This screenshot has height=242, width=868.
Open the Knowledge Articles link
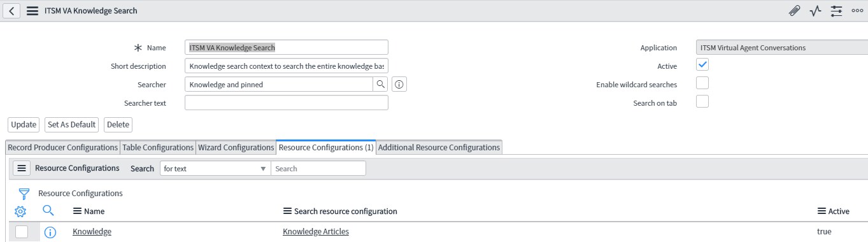pyautogui.click(x=316, y=232)
